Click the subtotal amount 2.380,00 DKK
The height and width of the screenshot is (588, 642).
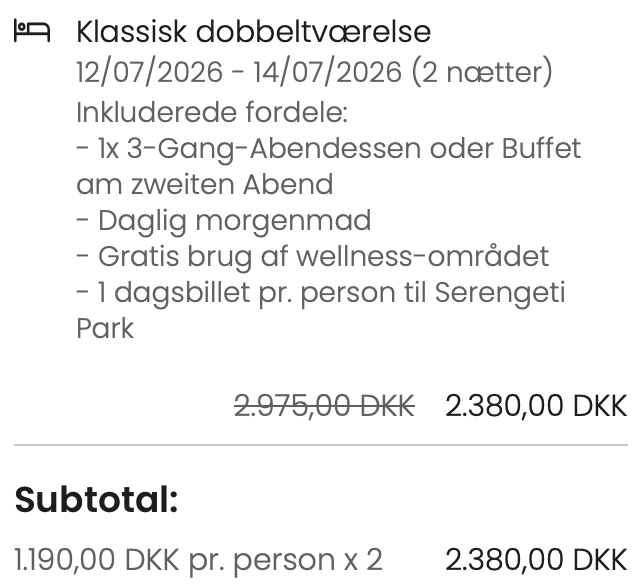click(x=536, y=559)
